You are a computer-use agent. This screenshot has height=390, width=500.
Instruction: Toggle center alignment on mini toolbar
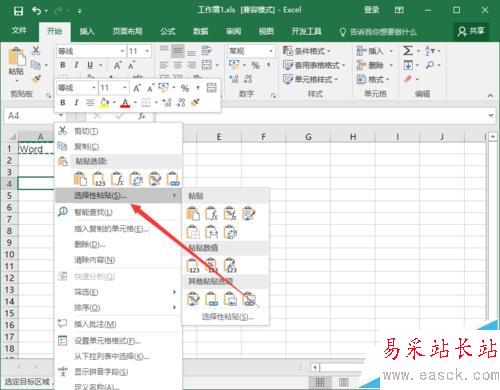[90, 102]
